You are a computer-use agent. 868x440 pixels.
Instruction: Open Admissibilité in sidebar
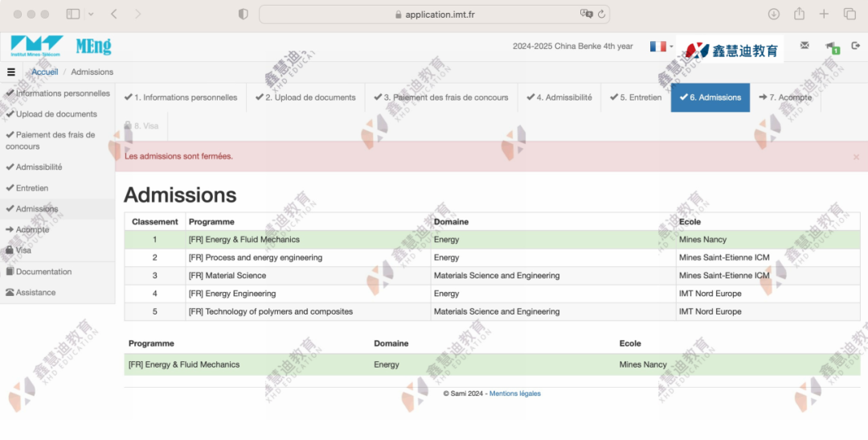[58, 167]
